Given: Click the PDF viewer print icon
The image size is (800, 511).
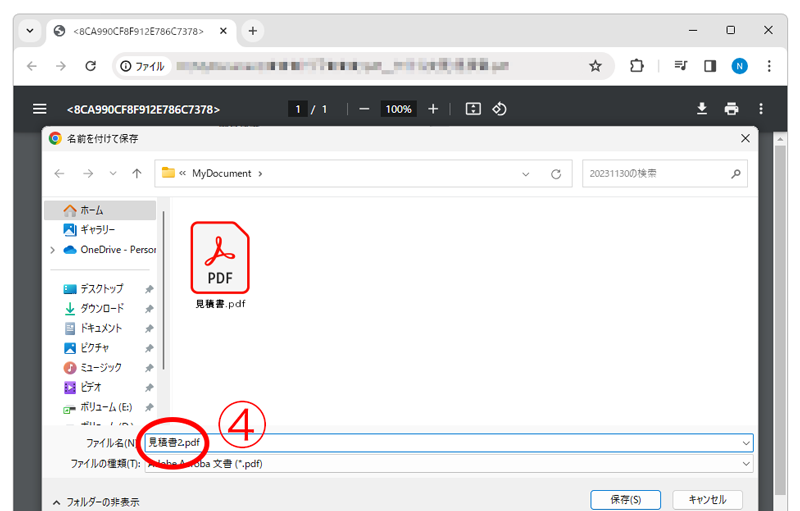Looking at the screenshot, I should click(732, 109).
